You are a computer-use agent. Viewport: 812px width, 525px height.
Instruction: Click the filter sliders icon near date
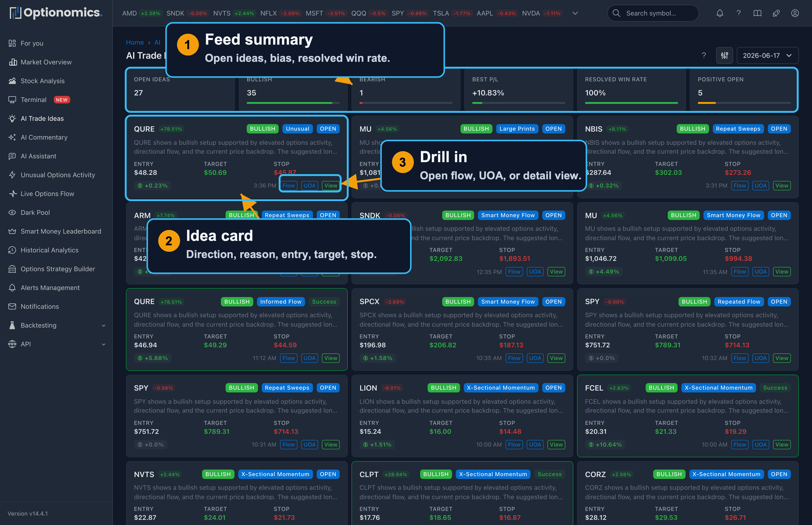tap(724, 55)
